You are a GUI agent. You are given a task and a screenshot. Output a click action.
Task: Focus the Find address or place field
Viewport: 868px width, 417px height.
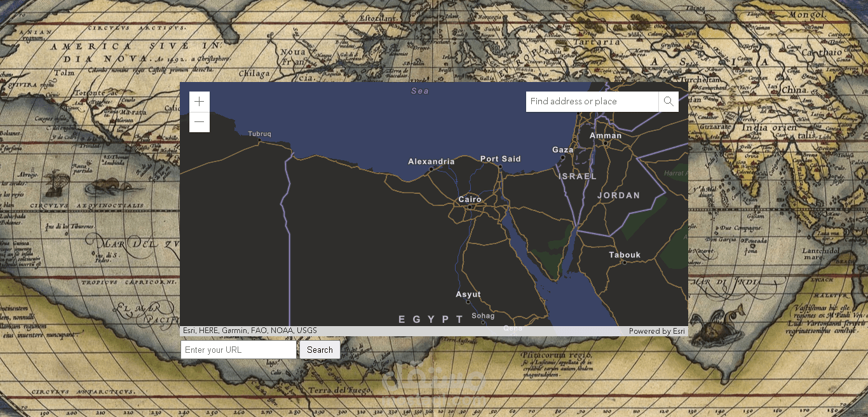592,102
